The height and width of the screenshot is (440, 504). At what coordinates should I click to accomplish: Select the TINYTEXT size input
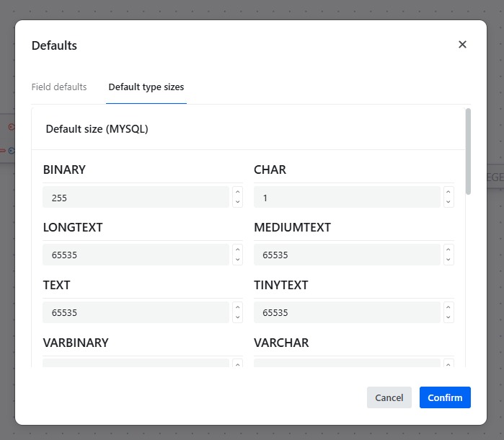pos(347,312)
